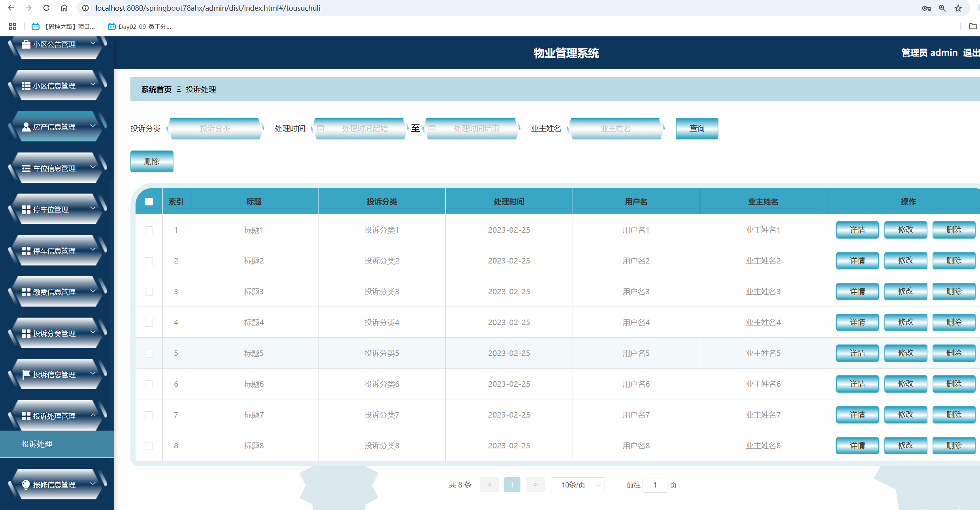Expand 报修信息管理 menu chevron

[93, 483]
